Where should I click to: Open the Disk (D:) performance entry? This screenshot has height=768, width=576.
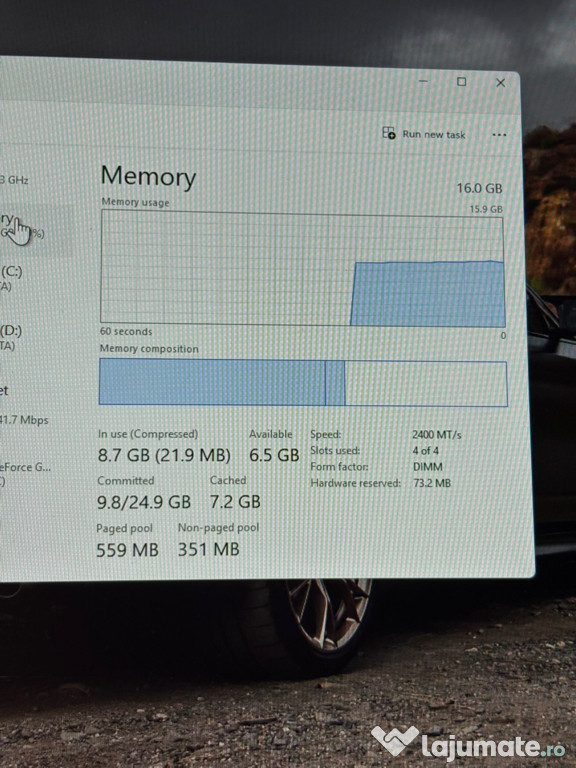click(11, 337)
